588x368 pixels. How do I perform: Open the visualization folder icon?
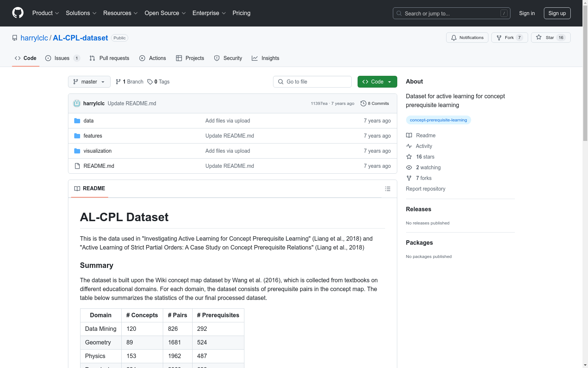77,151
